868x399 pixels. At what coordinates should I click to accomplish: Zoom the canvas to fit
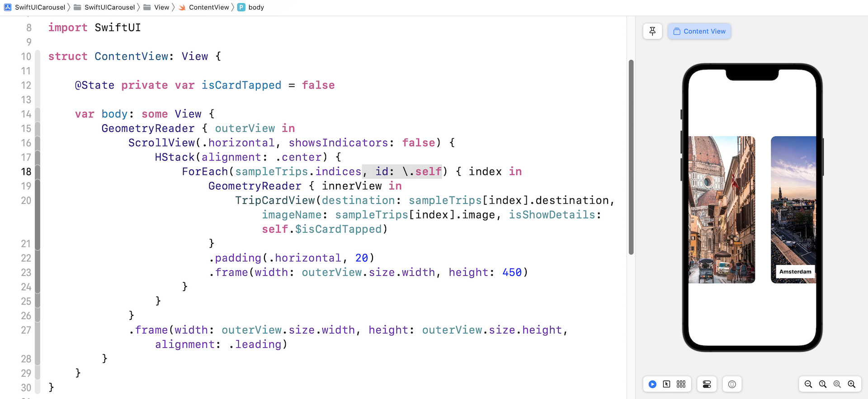(x=837, y=384)
